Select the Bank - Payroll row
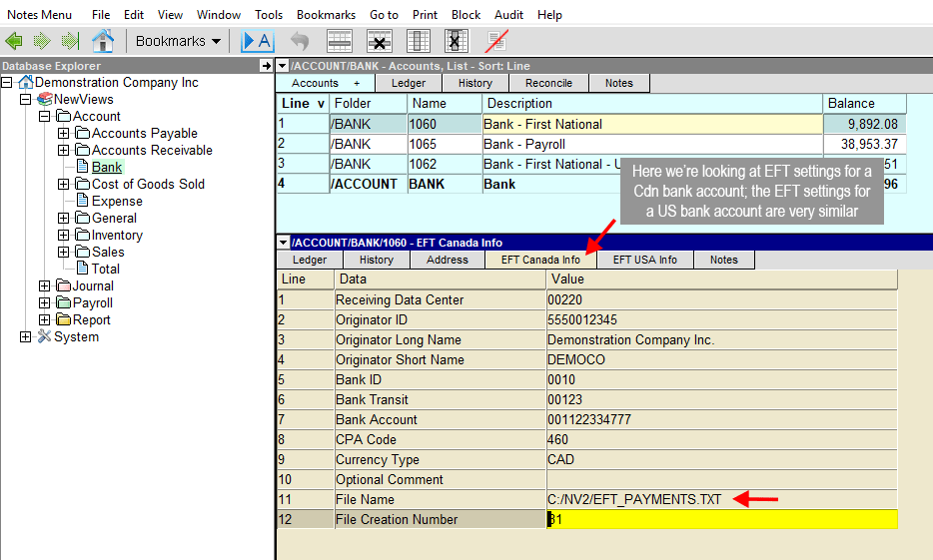 tap(591, 144)
